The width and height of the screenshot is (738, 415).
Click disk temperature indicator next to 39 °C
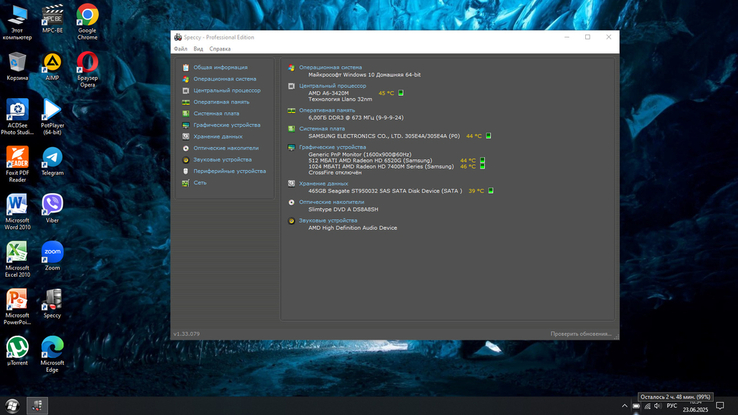491,191
